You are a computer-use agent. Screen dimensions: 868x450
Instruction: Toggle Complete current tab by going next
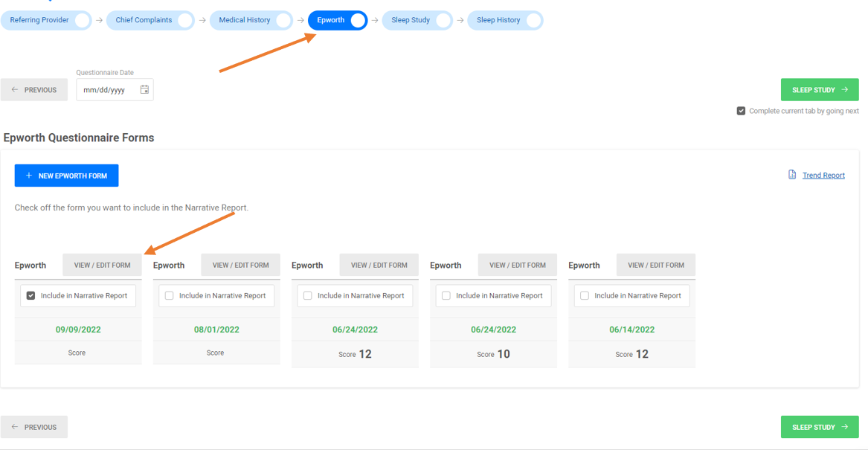[741, 111]
